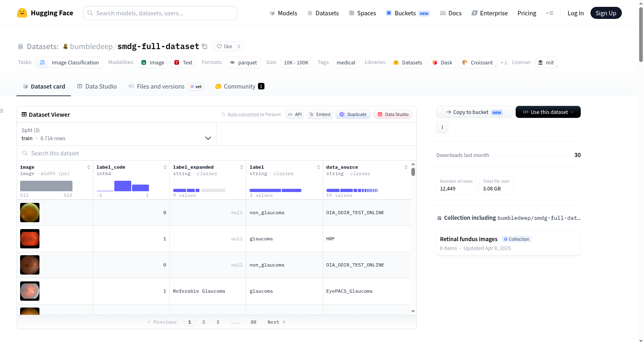This screenshot has width=644, height=345.
Task: Sort by the image column
Action: (x=89, y=167)
